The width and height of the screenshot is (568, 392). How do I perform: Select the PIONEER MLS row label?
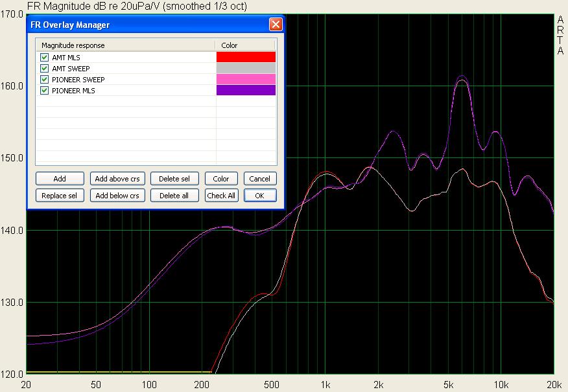point(73,91)
